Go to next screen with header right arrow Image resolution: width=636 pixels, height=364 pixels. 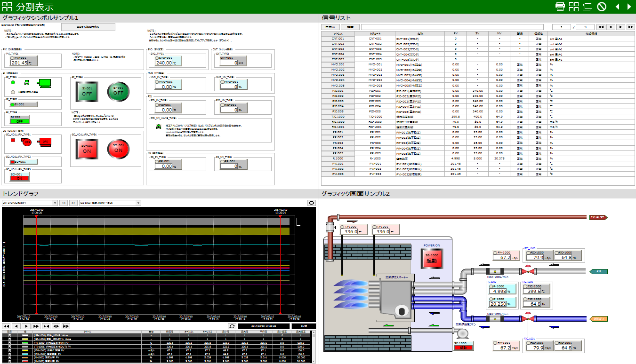point(629,7)
